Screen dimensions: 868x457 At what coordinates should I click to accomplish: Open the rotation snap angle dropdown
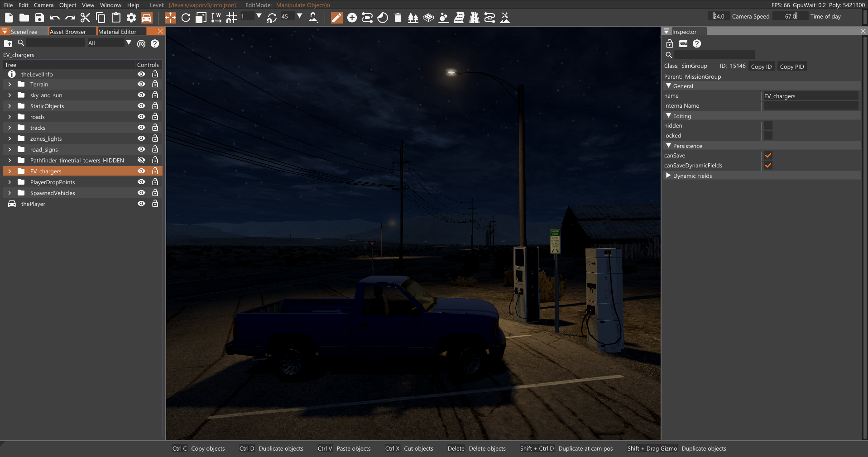tap(299, 16)
